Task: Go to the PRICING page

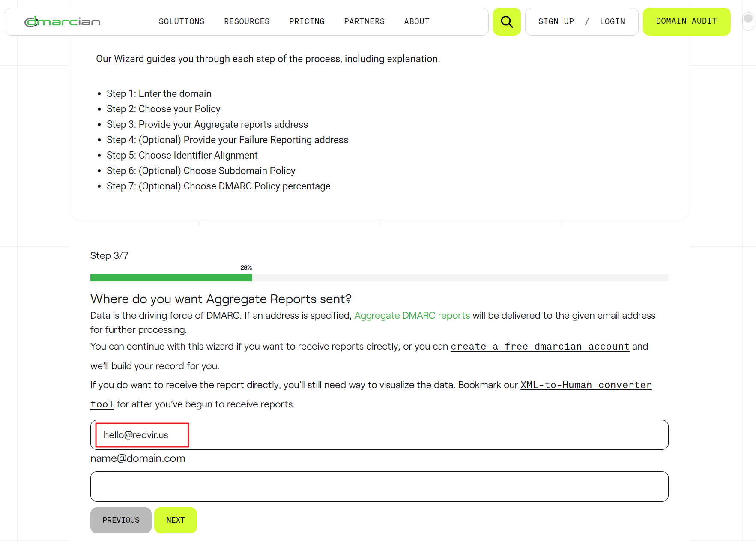Action: click(x=307, y=21)
